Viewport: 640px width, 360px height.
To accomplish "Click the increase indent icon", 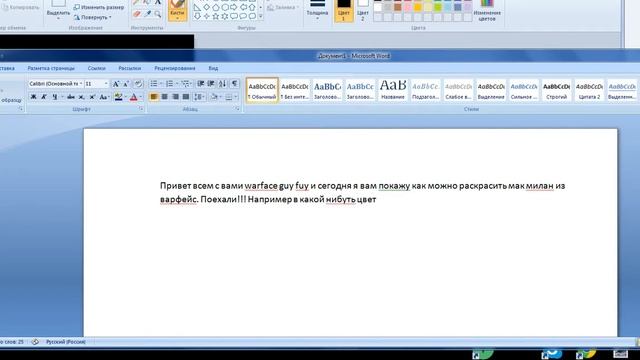I will [211, 84].
